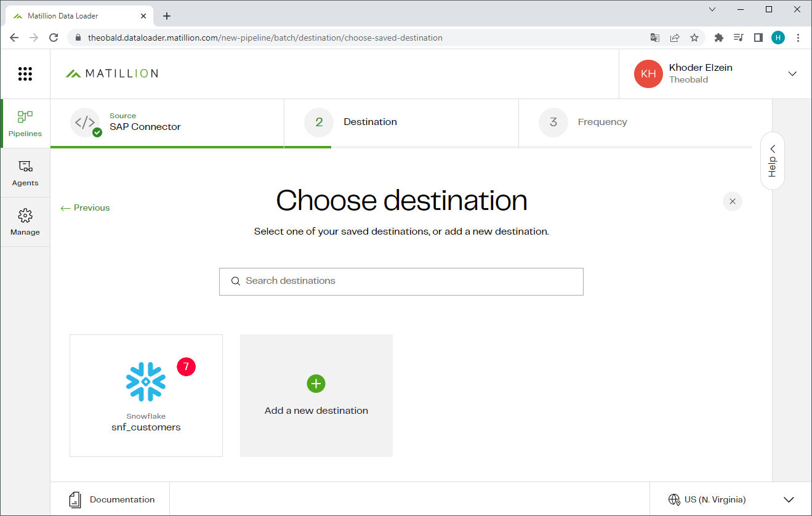This screenshot has height=516, width=812.
Task: Open the Agents sidebar section
Action: (x=25, y=173)
